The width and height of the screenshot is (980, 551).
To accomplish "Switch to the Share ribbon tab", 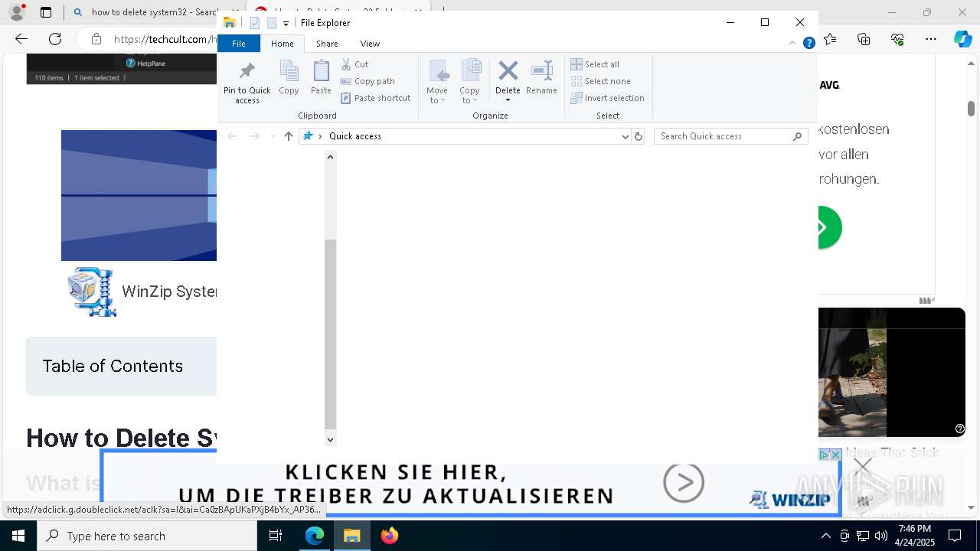I will [327, 44].
